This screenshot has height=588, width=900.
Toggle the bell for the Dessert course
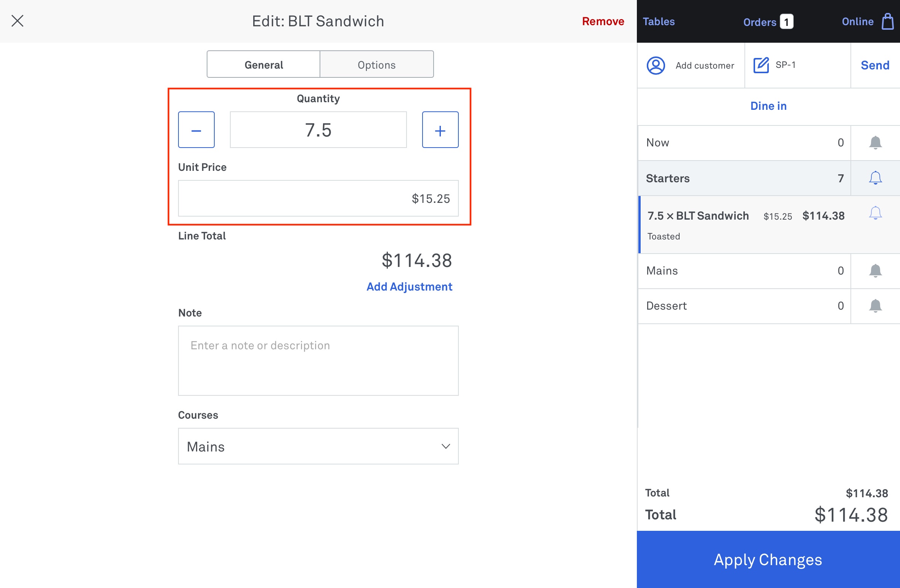pyautogui.click(x=875, y=306)
